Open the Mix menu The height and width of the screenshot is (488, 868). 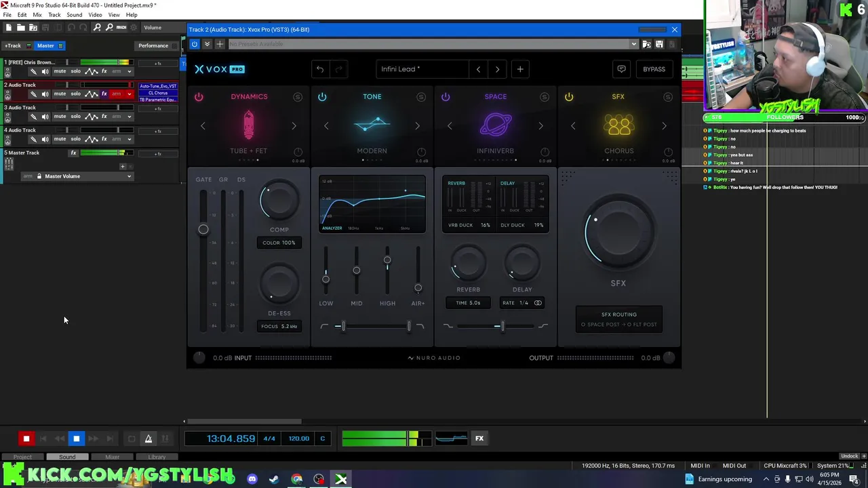37,15
